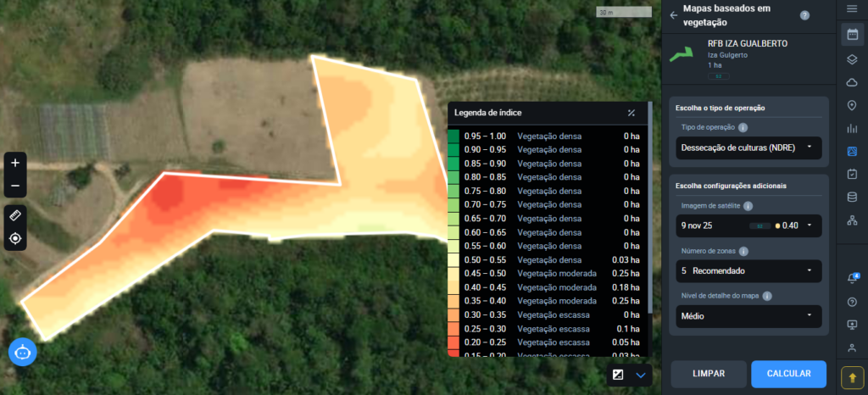Zoom out of the map
Viewport: 868px width, 395px height.
(x=15, y=186)
